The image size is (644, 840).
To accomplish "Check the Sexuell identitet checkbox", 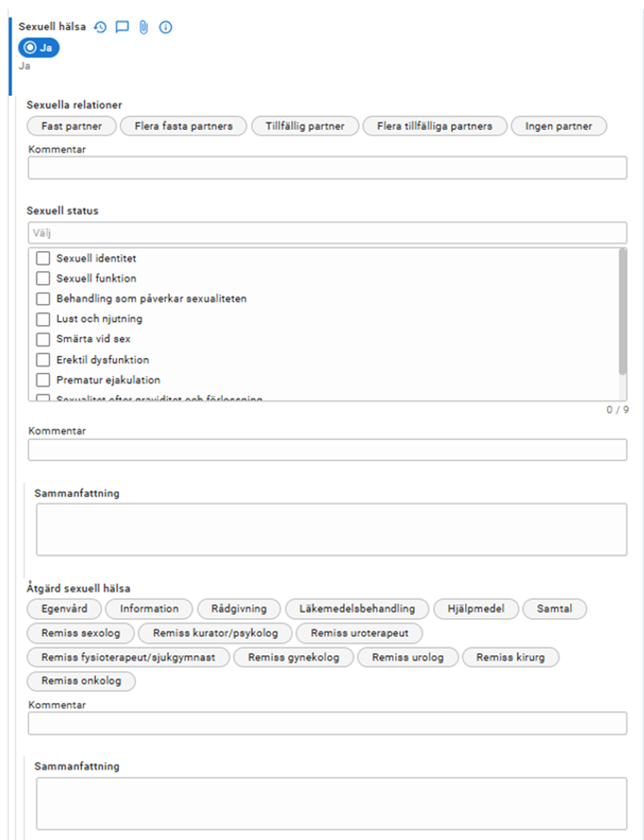I will pyautogui.click(x=43, y=258).
